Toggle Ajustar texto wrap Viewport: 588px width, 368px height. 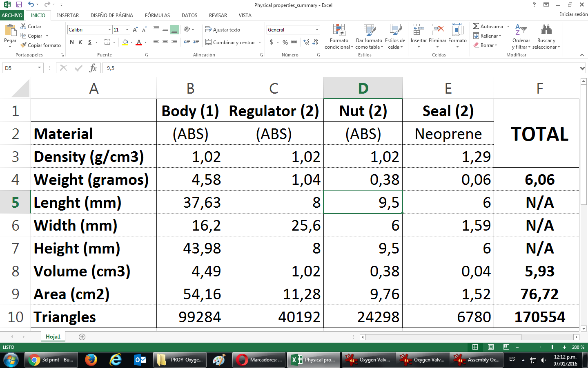tap(223, 29)
